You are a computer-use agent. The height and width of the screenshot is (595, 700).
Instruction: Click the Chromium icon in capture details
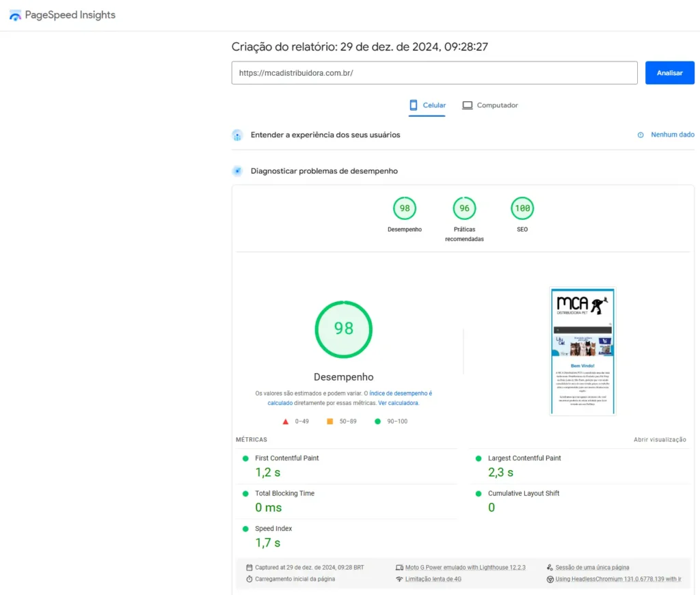550,579
